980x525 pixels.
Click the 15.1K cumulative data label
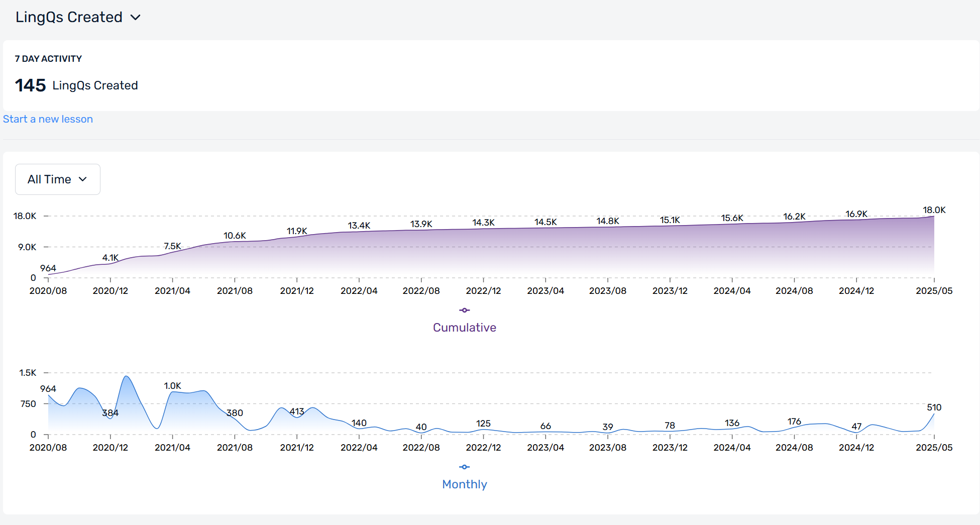pyautogui.click(x=670, y=220)
